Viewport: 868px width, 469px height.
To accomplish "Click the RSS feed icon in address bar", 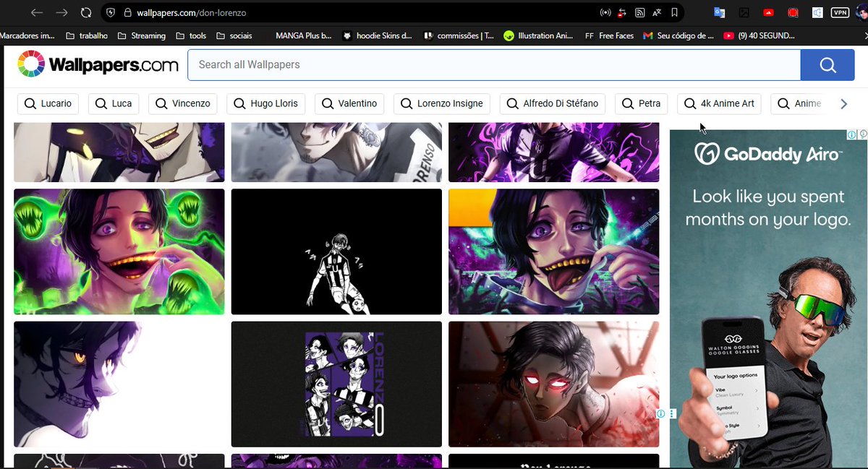I will pos(640,12).
